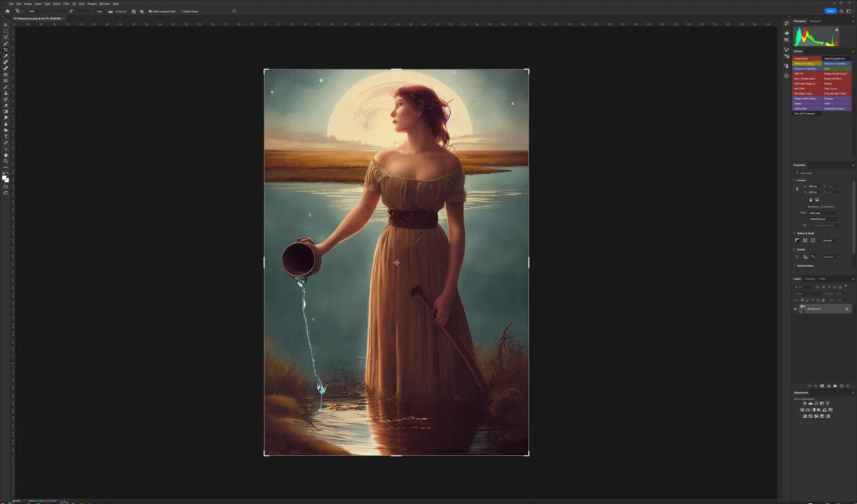Image resolution: width=857 pixels, height=504 pixels.
Task: Reset default foreground and background colors
Action: pos(4,173)
